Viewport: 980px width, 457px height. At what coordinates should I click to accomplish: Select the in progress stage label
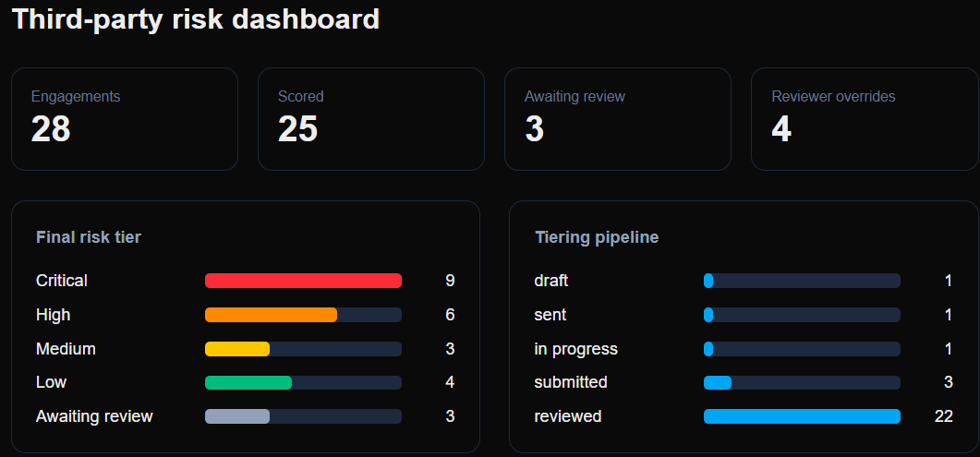click(575, 349)
